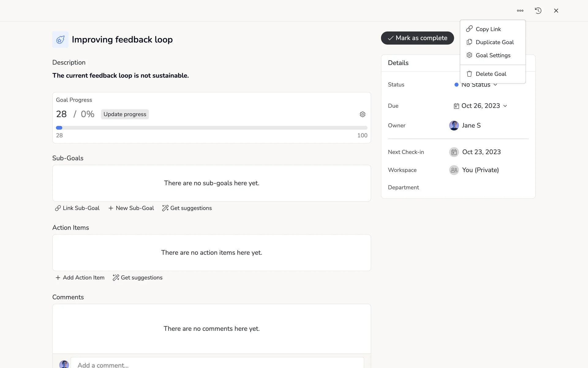Click Link Sub-Goal

pyautogui.click(x=77, y=208)
